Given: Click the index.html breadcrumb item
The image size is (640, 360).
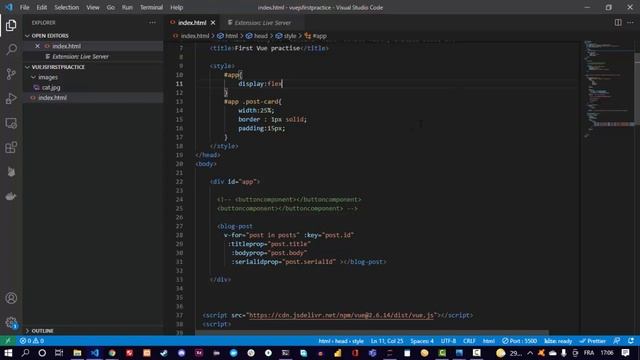Looking at the screenshot, I should click(x=195, y=36).
